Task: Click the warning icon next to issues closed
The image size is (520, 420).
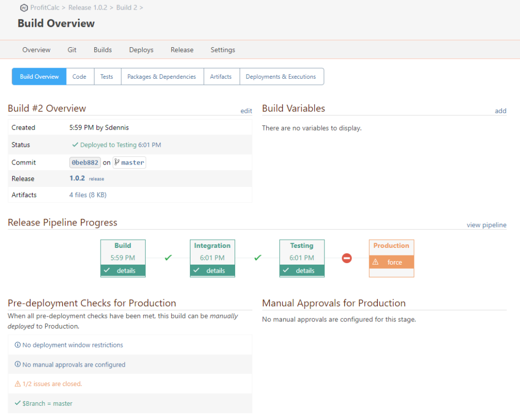Action: coord(18,384)
